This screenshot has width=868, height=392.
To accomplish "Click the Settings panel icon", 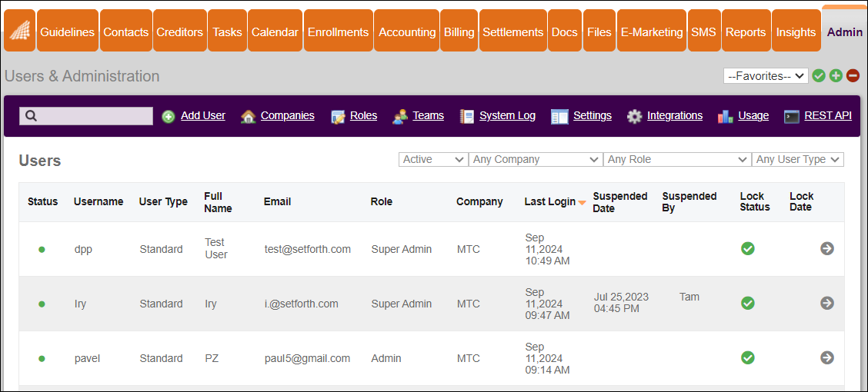I will click(x=559, y=117).
